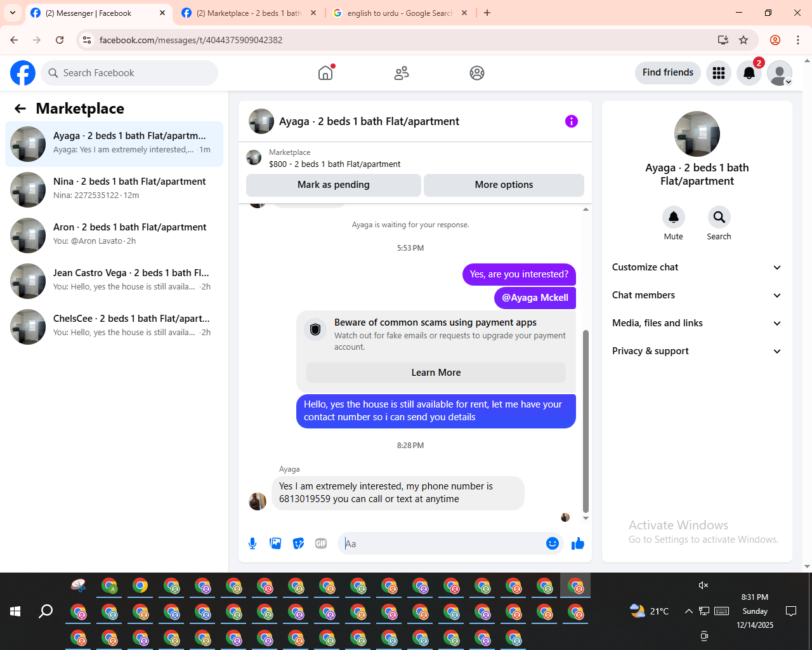The height and width of the screenshot is (650, 812).
Task: Close the Google Search tab
Action: click(464, 13)
